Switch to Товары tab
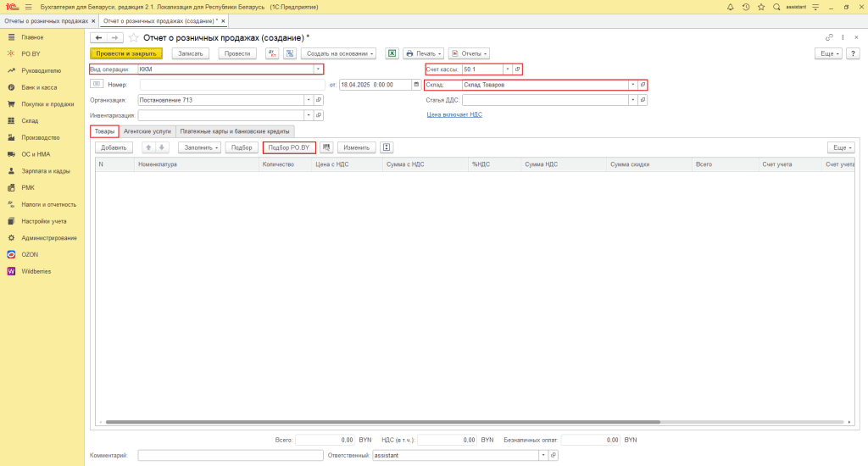 104,131
